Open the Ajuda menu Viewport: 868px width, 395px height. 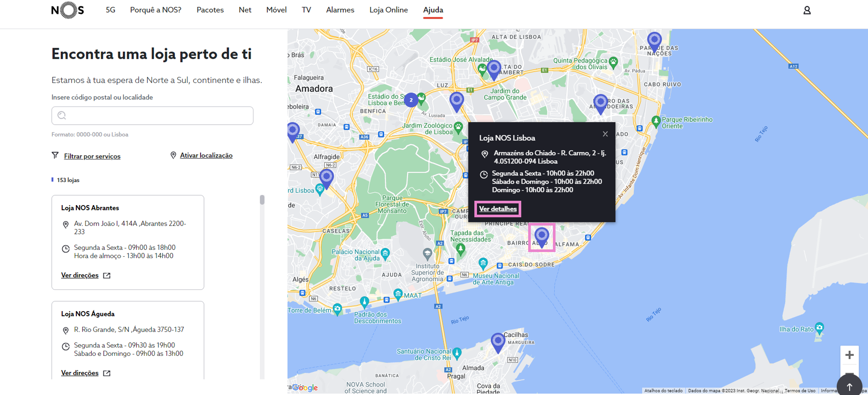coord(433,10)
